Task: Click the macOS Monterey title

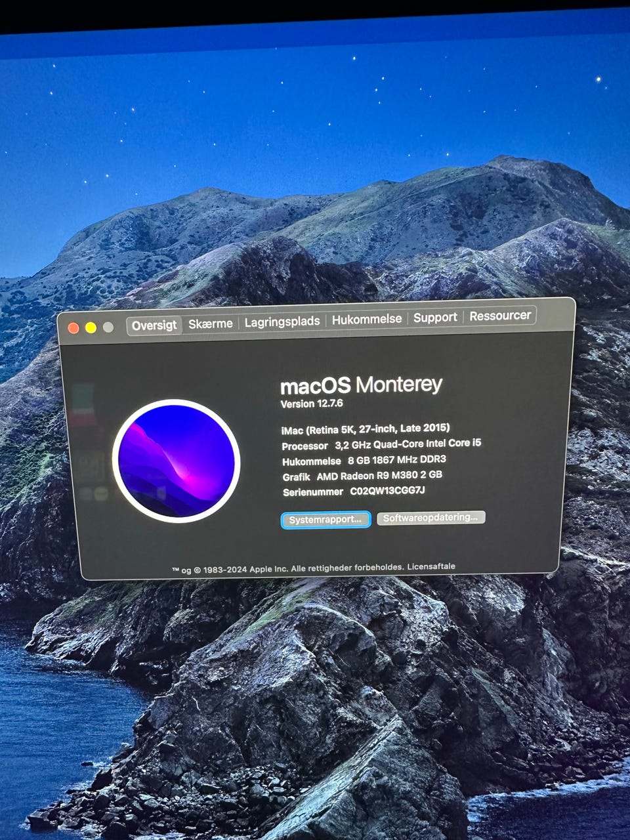Action: [362, 385]
